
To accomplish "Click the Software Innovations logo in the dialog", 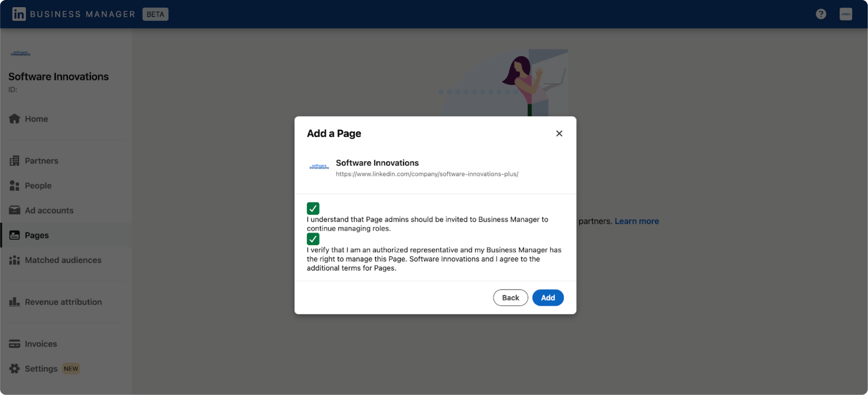I will point(318,166).
